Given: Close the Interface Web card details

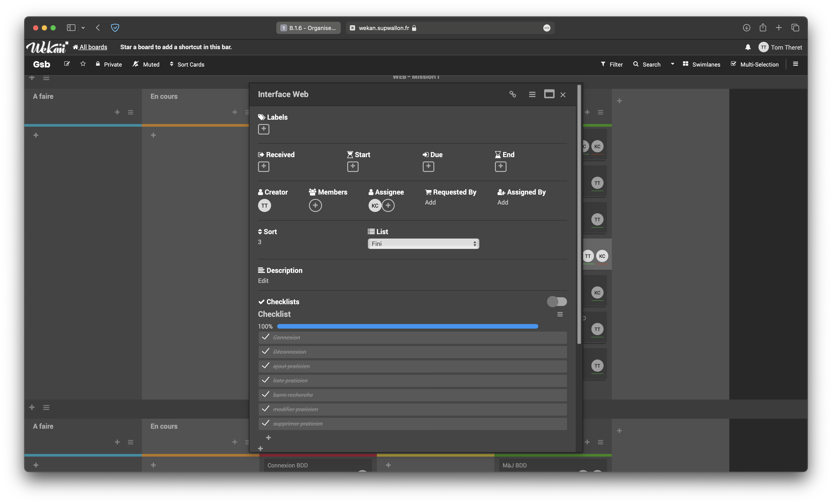Looking at the screenshot, I should [x=563, y=95].
